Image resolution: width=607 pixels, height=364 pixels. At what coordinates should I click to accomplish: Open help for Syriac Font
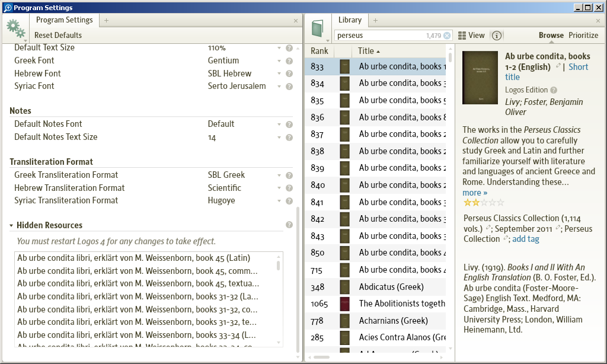[289, 87]
